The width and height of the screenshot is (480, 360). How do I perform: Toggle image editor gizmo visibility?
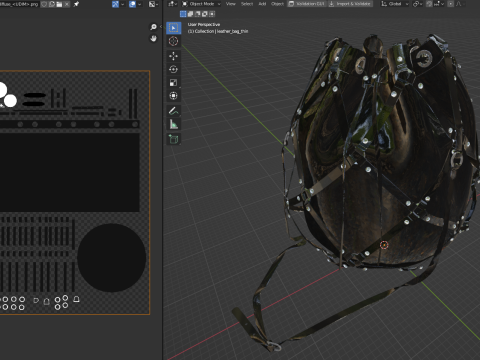click(115, 4)
